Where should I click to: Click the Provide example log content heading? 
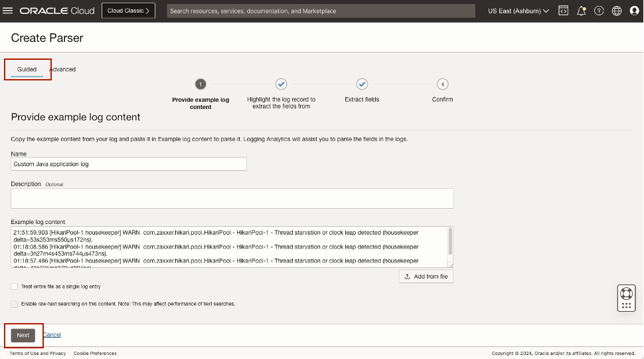(76, 117)
